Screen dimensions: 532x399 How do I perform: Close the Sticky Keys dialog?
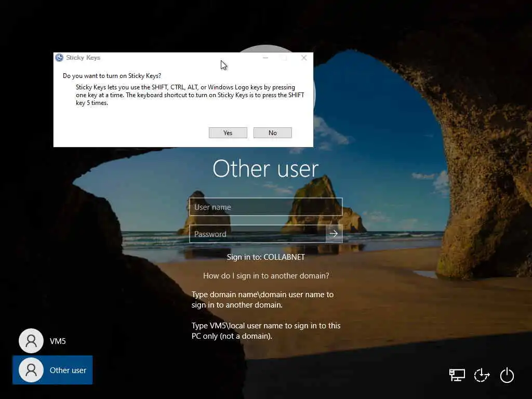point(304,58)
